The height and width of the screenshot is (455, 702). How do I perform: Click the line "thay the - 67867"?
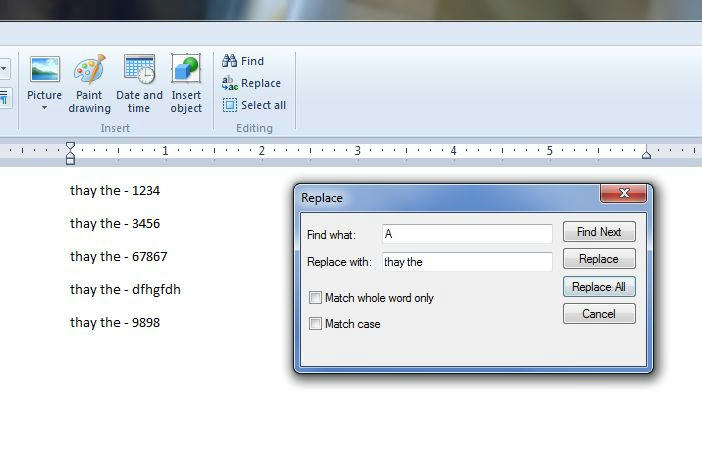[119, 257]
